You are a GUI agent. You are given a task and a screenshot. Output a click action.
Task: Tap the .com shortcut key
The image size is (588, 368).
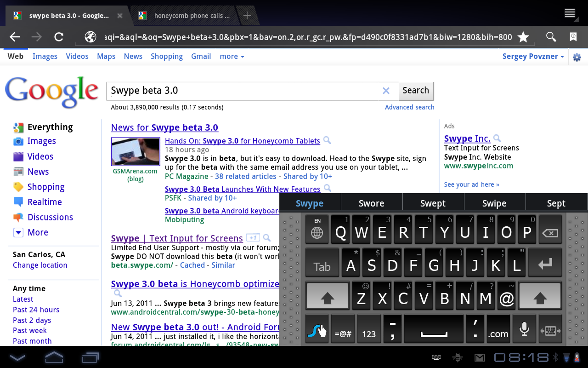(x=498, y=329)
